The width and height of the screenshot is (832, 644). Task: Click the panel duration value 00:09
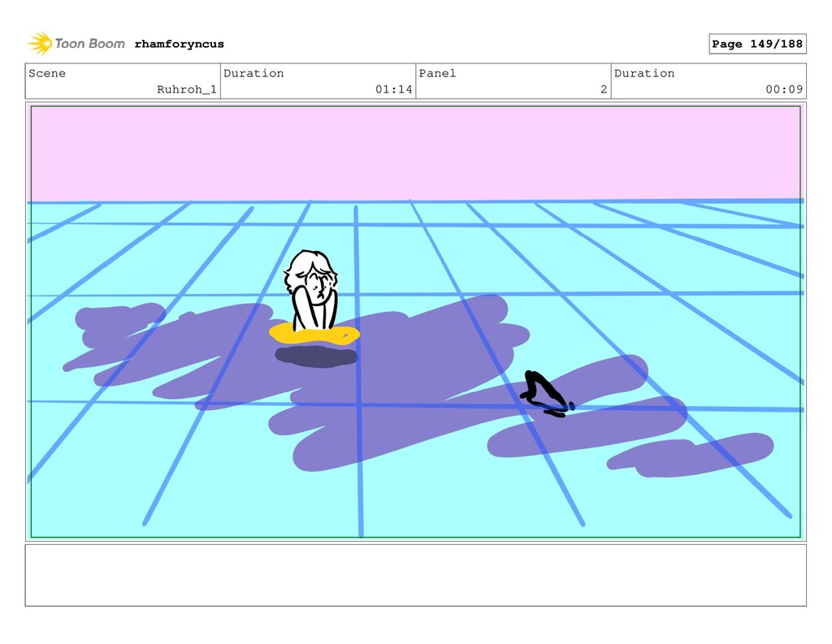pos(784,89)
